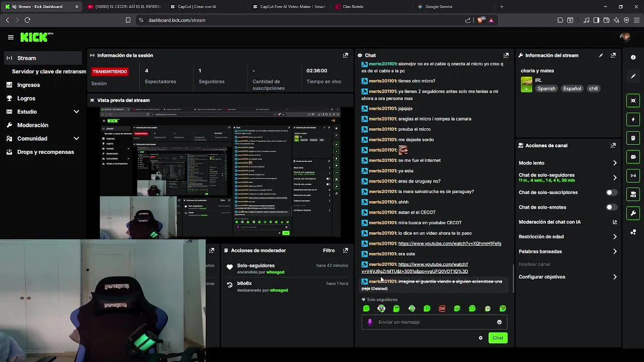Toggle the chat bubble widget icon in right rail

tap(633, 157)
